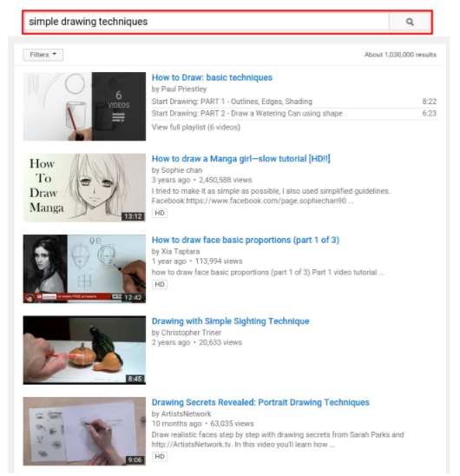
Task: Click the magnifying glass search button
Action: click(x=410, y=22)
